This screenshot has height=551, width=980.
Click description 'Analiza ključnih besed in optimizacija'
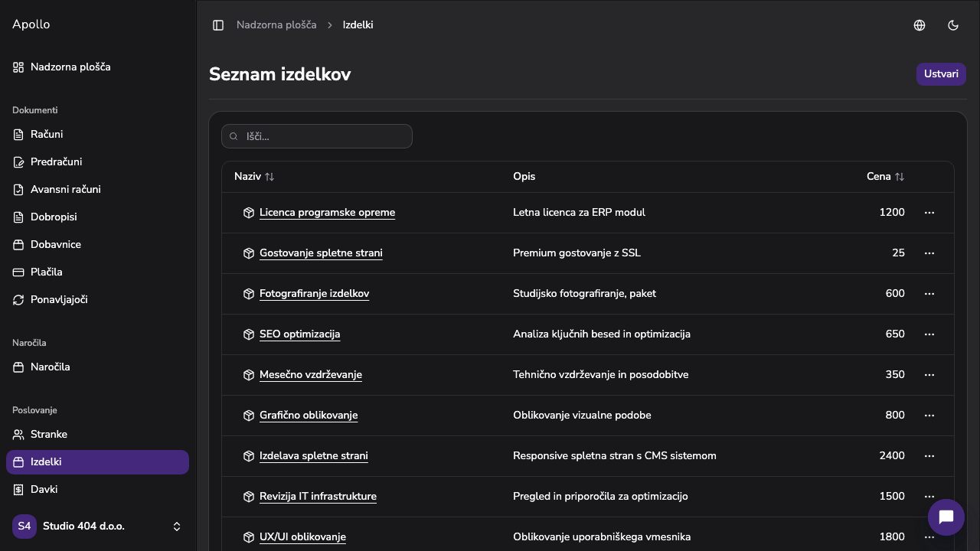click(602, 334)
